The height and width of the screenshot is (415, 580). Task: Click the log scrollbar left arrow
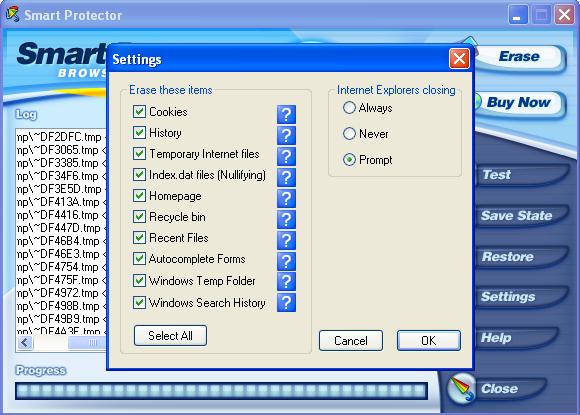pyautogui.click(x=25, y=343)
